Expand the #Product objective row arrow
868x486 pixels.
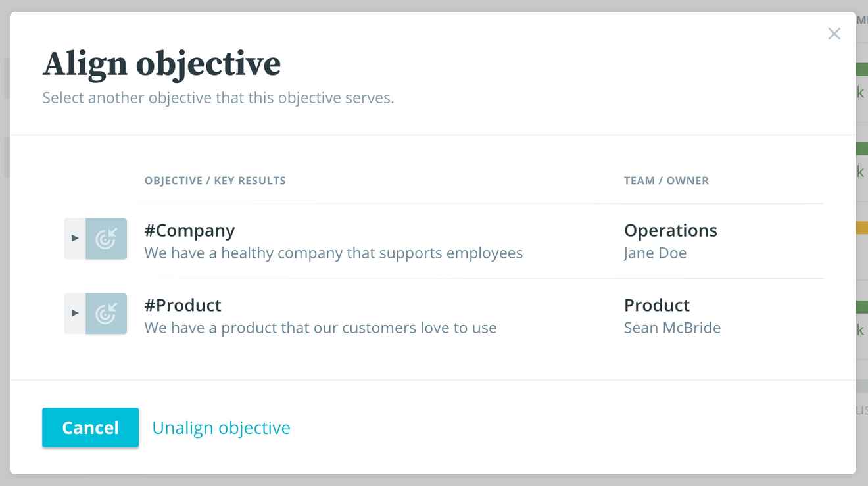(75, 314)
